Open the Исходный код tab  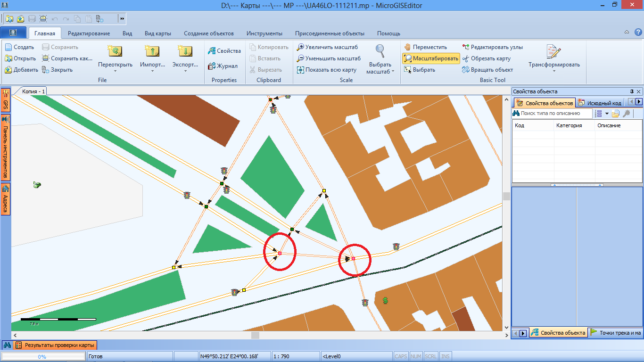(600, 103)
